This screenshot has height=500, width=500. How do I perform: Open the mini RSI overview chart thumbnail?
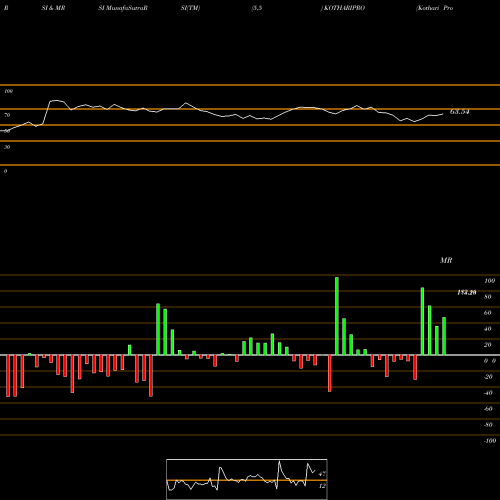[247, 479]
